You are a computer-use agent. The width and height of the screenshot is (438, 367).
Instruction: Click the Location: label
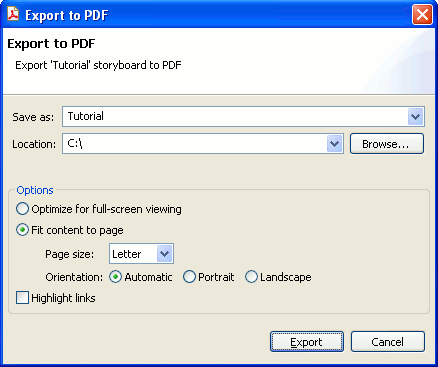34,144
